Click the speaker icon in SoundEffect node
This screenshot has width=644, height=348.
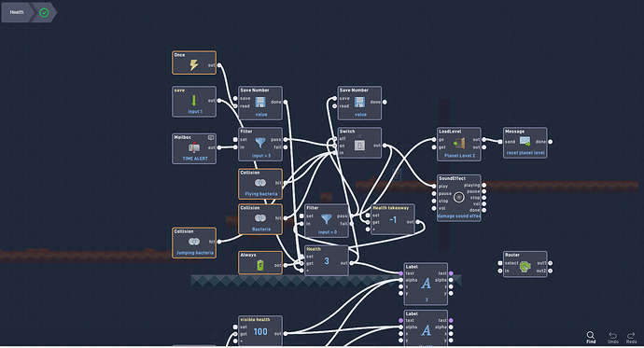point(459,198)
